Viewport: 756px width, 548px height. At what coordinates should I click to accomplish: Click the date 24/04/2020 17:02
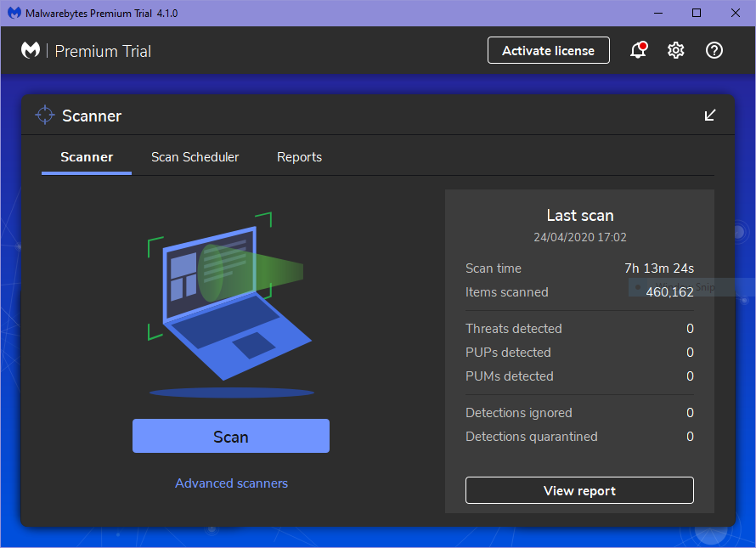pyautogui.click(x=580, y=237)
